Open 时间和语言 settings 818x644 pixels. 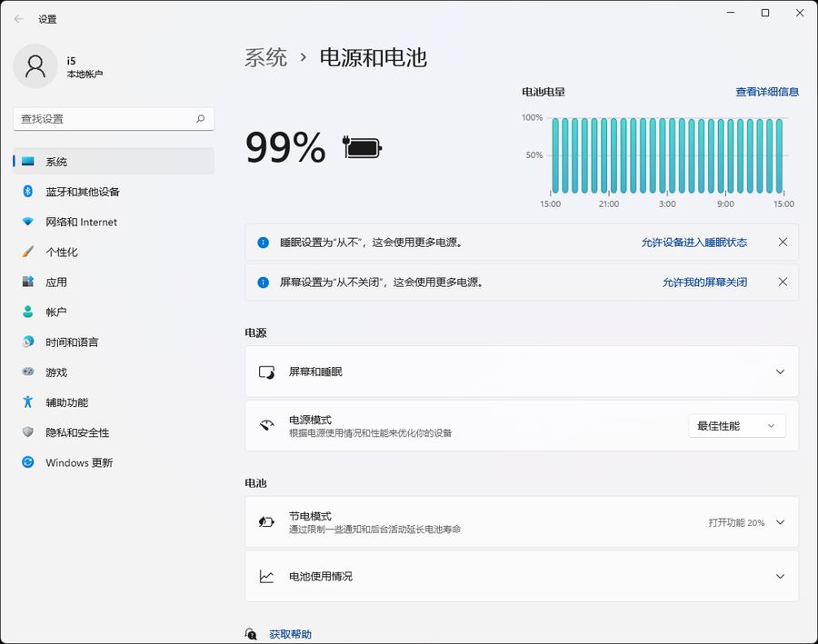coord(72,342)
